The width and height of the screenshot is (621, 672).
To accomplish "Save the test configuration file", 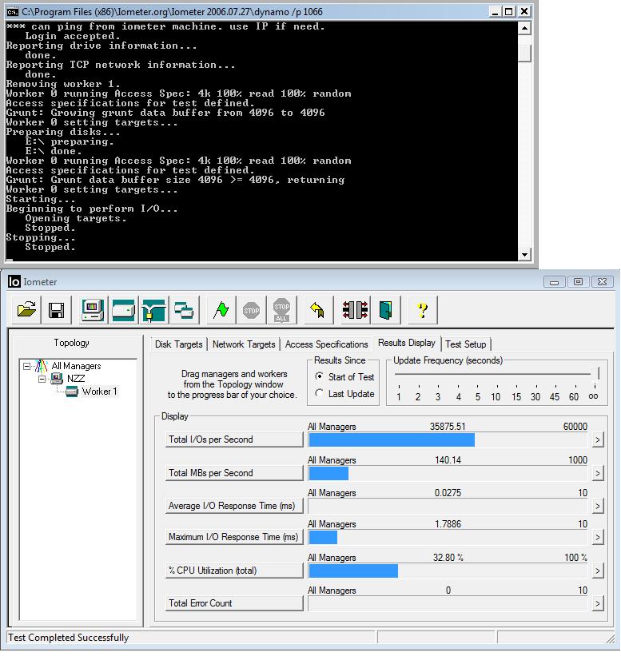I will point(56,309).
